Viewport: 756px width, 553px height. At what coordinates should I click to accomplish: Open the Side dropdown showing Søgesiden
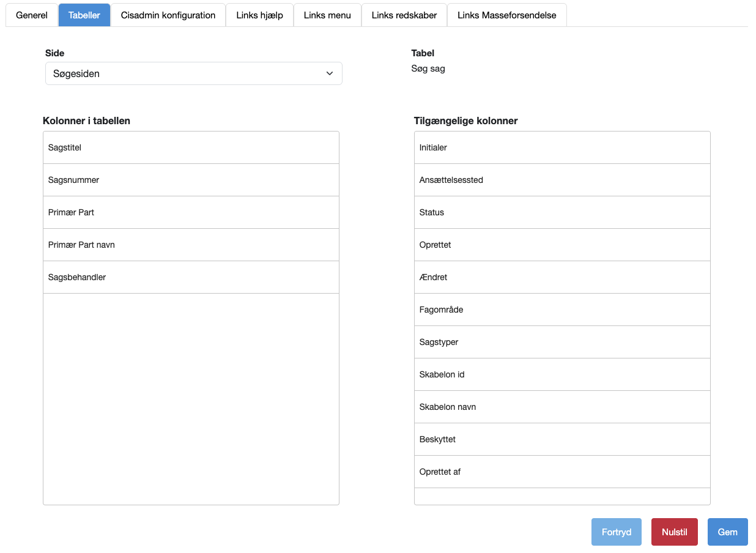pos(193,73)
